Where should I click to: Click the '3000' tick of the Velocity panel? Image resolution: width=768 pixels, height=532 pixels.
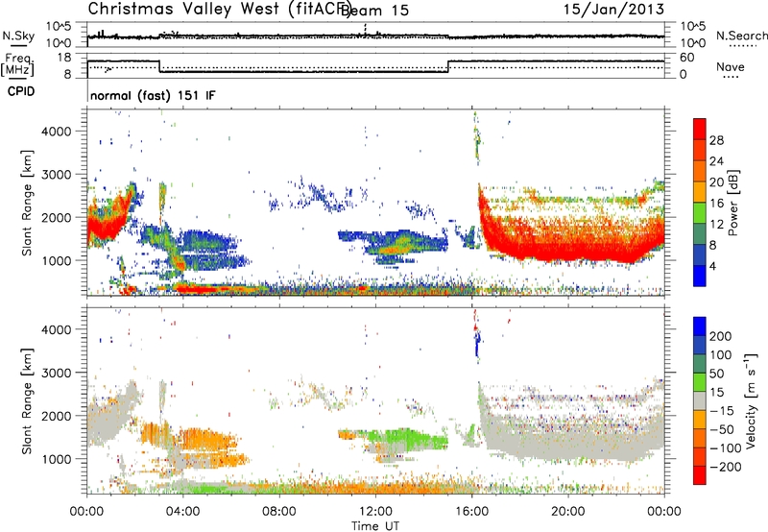[57, 374]
